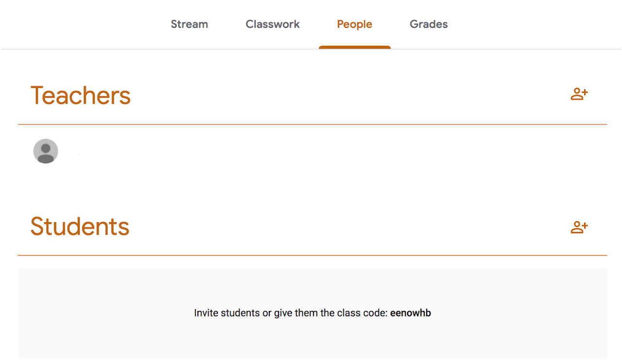Viewport: 622px width, 364px height.
Task: Click the Students section heading
Action: tap(80, 226)
